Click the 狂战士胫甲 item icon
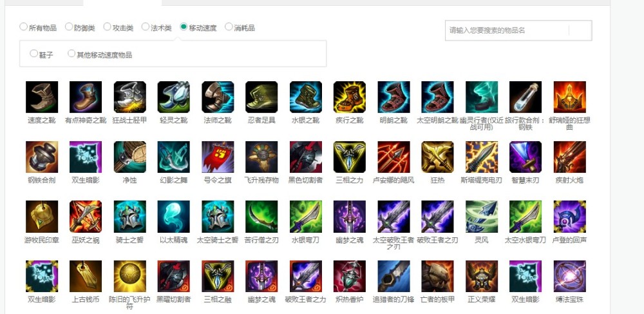This screenshot has height=314, width=644. point(130,97)
